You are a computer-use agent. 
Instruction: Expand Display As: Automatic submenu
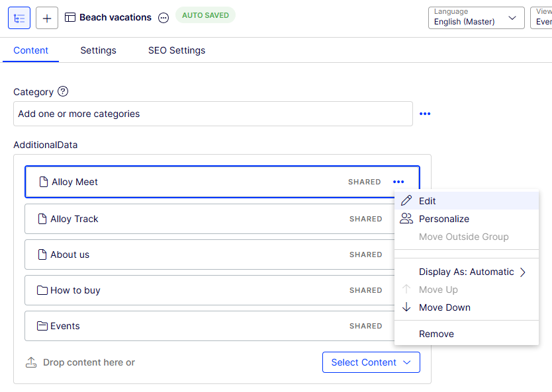tap(472, 272)
